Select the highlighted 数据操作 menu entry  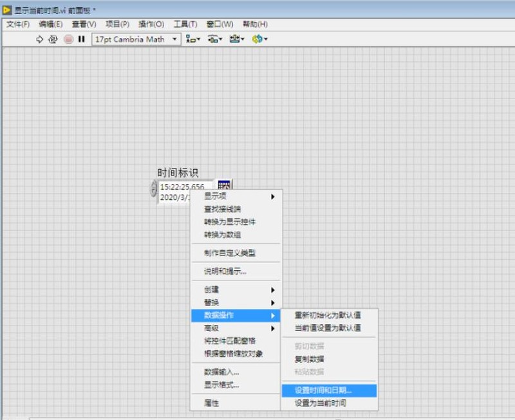(x=236, y=315)
